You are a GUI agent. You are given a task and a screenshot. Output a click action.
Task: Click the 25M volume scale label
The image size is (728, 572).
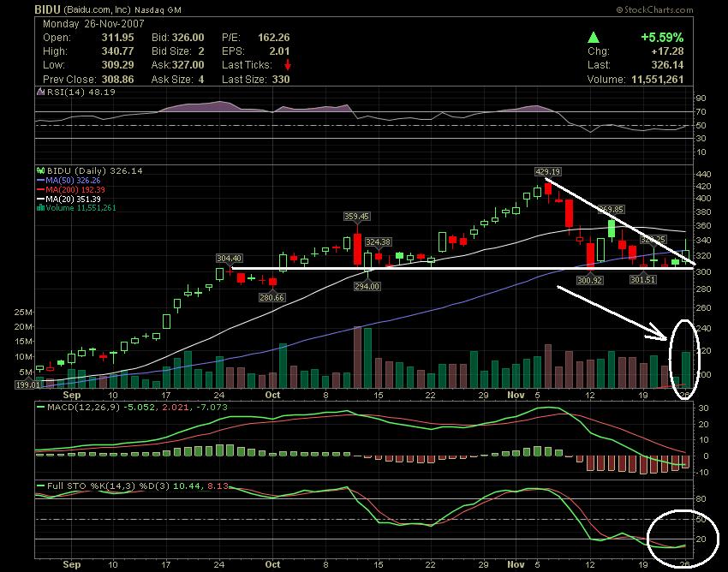point(23,313)
